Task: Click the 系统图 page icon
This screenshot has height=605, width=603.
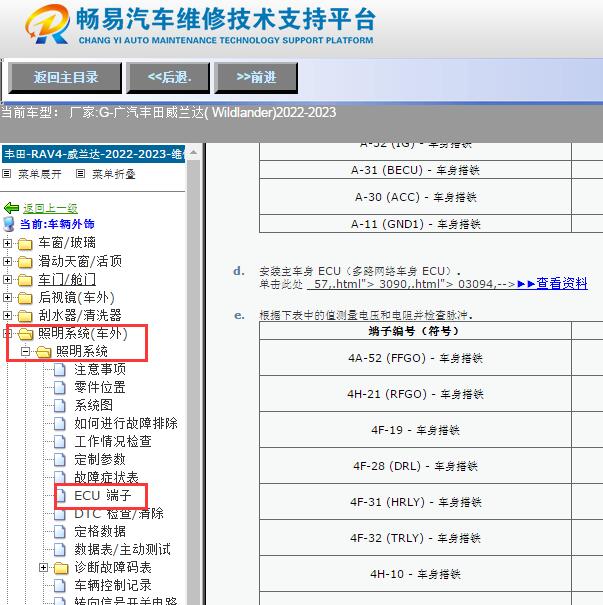Action: point(60,406)
